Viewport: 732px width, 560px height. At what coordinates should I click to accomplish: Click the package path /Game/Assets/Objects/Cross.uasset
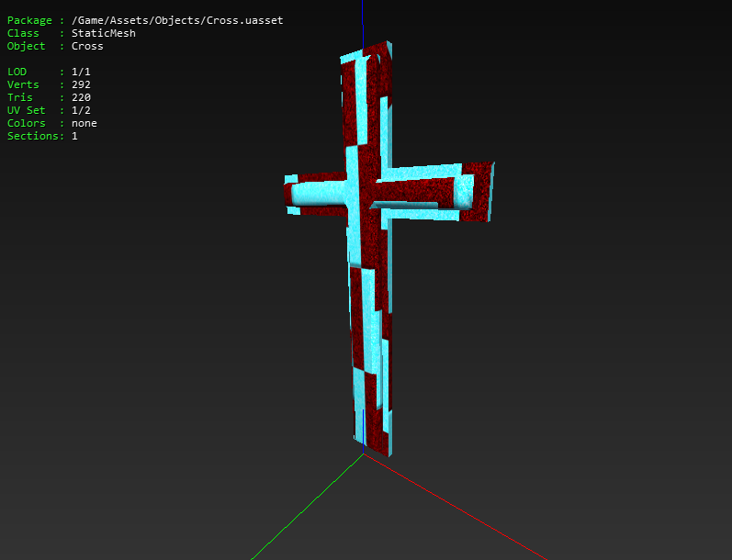pyautogui.click(x=177, y=20)
